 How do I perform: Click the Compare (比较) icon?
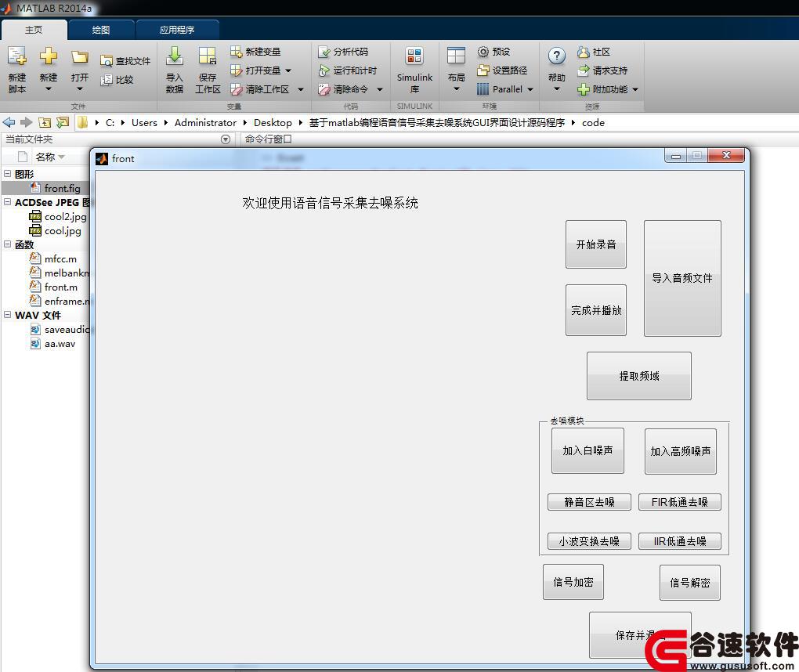[107, 80]
